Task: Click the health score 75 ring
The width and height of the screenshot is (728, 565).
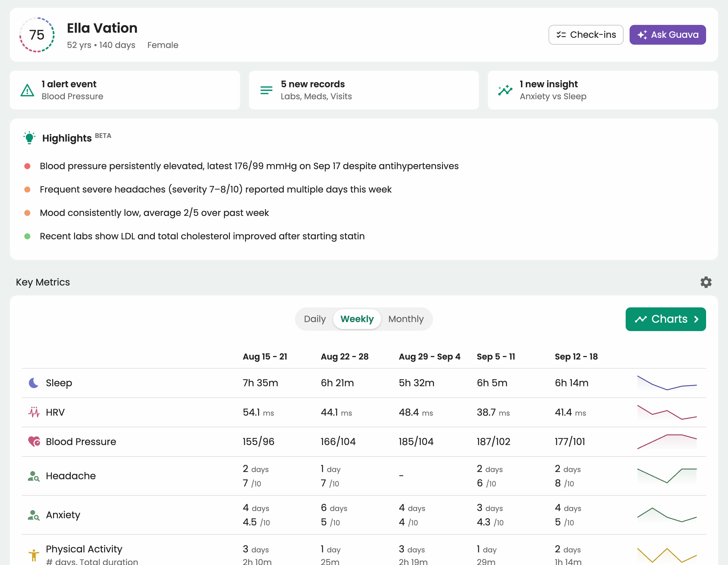Action: click(x=37, y=35)
